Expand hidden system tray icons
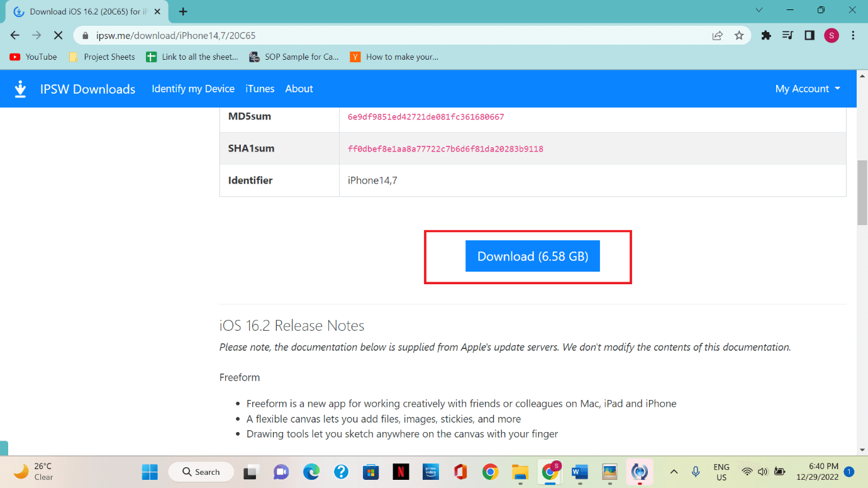 [674, 472]
